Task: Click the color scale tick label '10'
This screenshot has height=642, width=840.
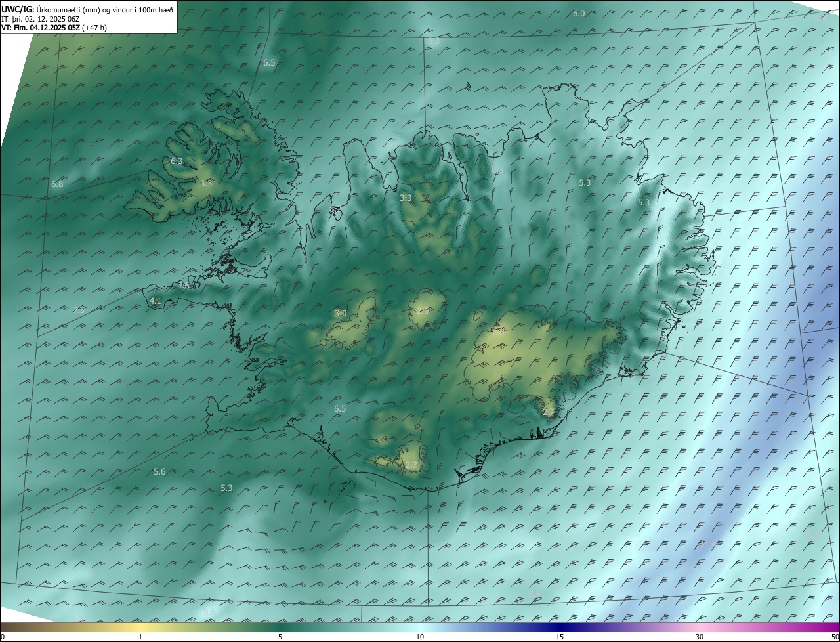Action: [x=420, y=637]
